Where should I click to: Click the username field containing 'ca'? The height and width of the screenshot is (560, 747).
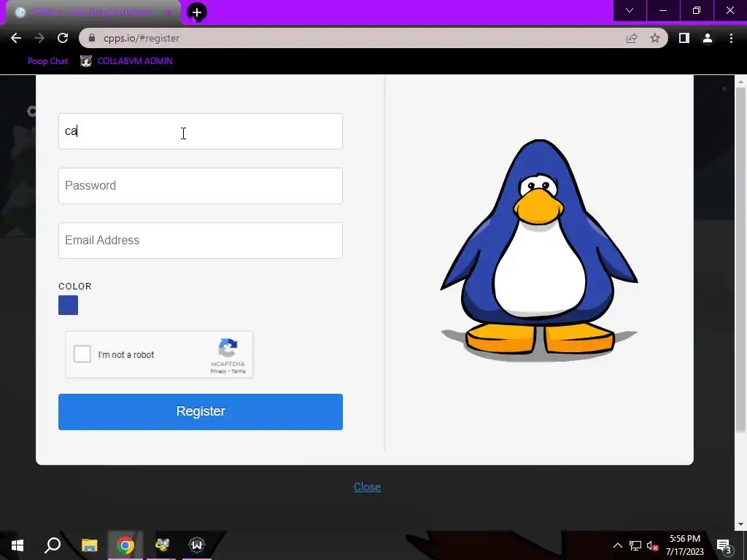click(x=200, y=131)
